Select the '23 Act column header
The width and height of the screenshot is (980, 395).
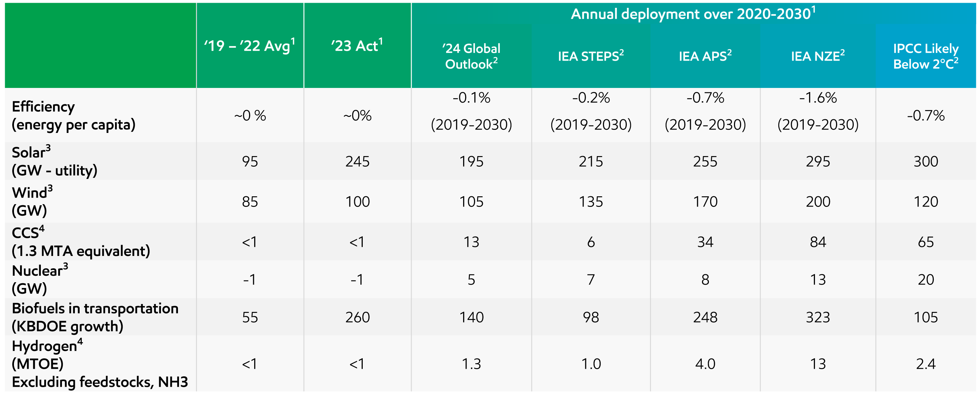point(357,46)
